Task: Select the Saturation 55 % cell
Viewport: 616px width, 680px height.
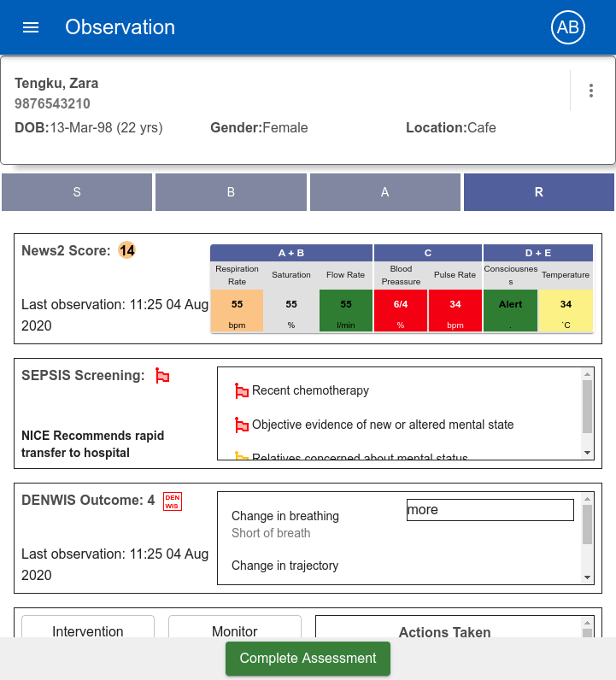Action: (291, 310)
